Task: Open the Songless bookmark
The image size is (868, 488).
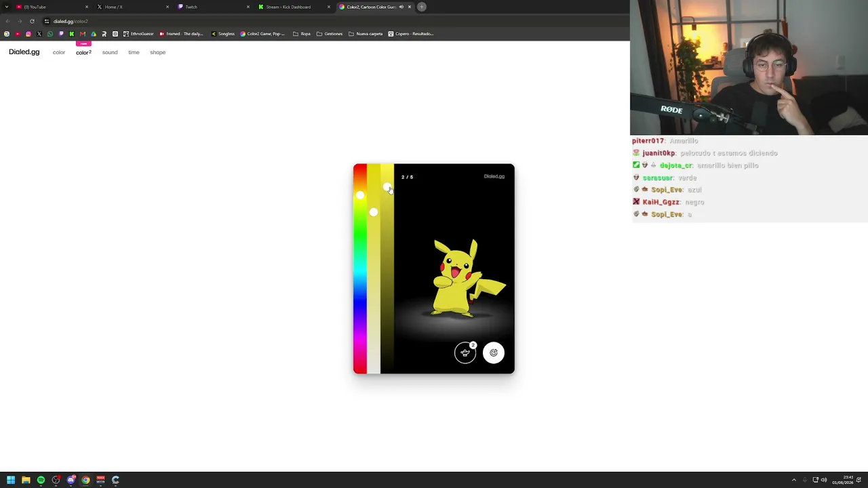Action: (223, 34)
